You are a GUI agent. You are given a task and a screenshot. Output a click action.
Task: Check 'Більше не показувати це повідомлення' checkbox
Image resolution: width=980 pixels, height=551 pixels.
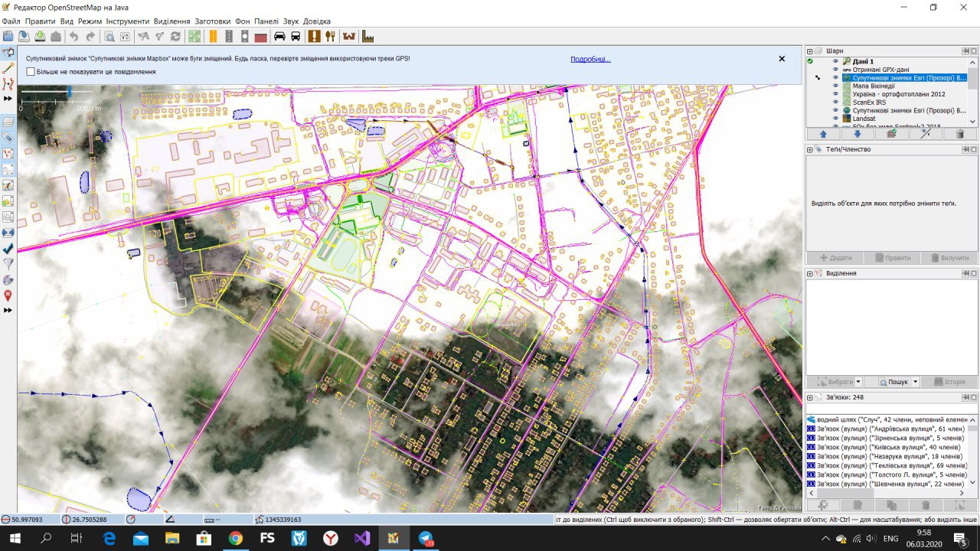31,71
